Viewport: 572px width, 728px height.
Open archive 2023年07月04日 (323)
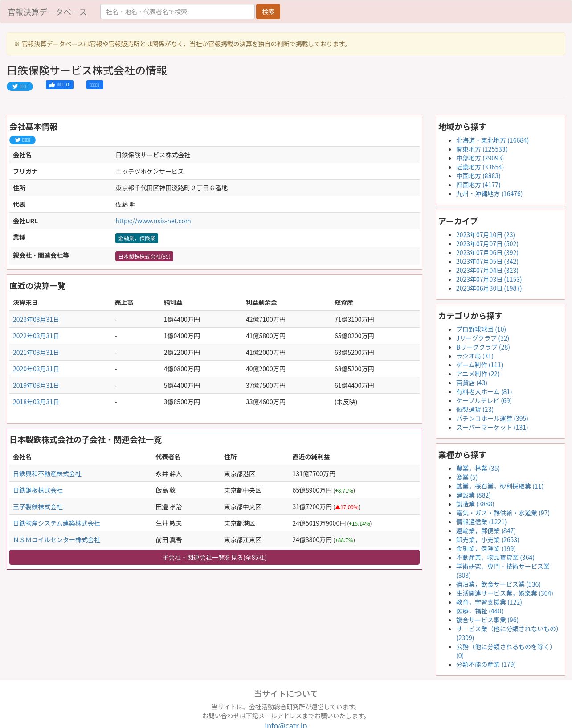tap(487, 271)
